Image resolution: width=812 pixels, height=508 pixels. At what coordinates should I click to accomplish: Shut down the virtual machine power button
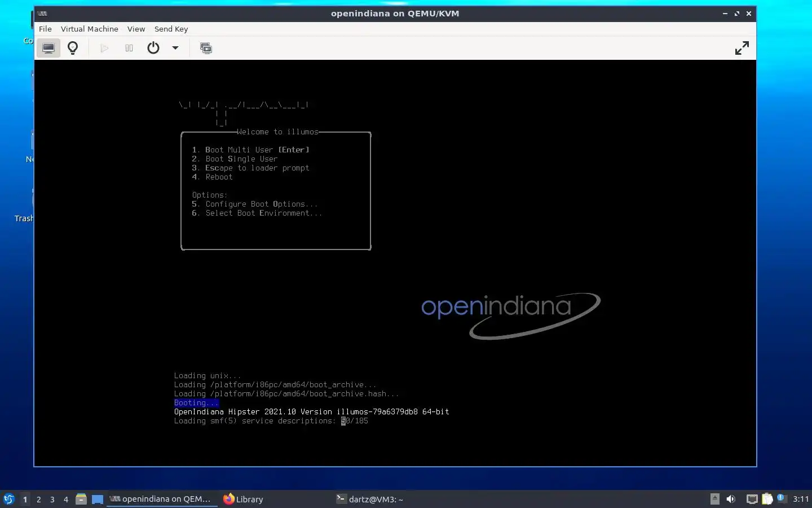153,48
